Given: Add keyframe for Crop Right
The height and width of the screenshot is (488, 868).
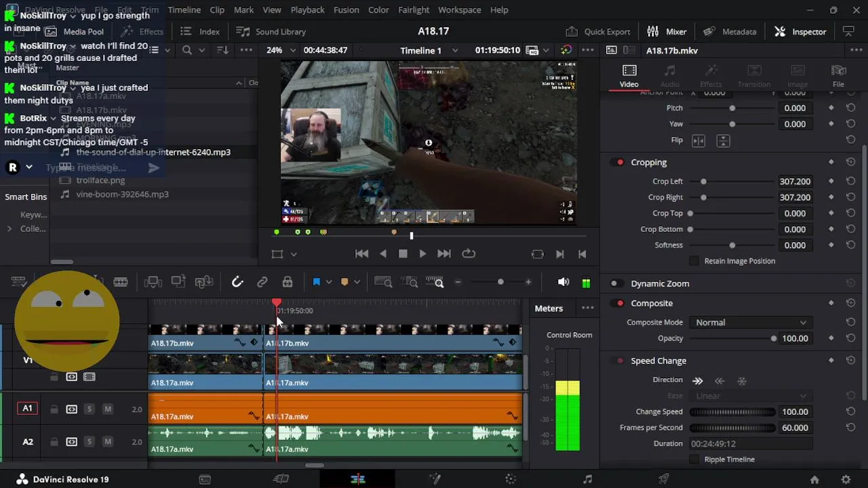Looking at the screenshot, I should click(x=831, y=197).
